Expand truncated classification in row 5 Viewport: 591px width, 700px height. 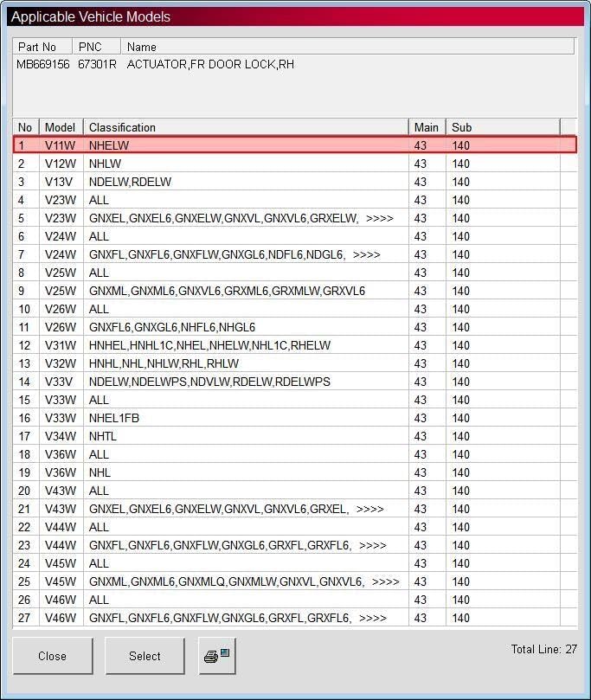pyautogui.click(x=379, y=218)
